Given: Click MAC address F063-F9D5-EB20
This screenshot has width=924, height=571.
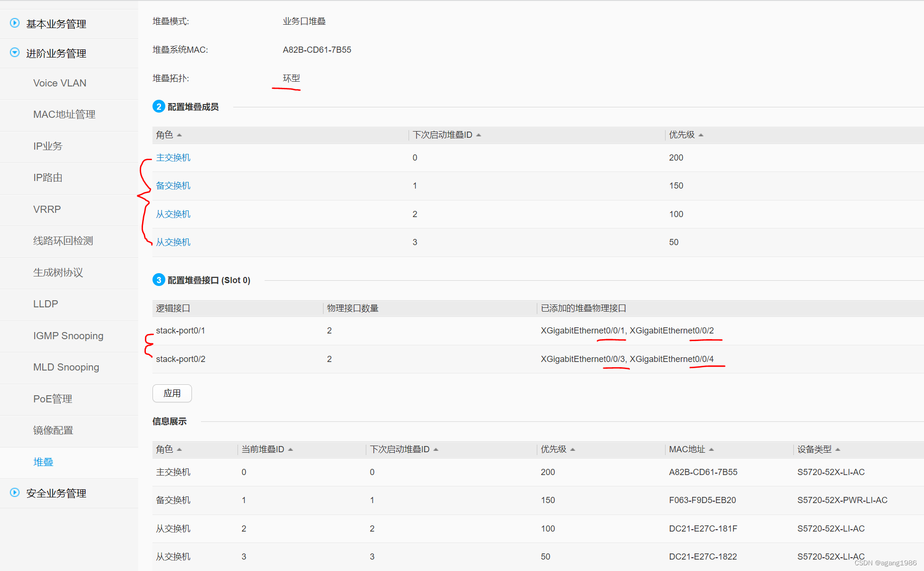Looking at the screenshot, I should coord(702,500).
